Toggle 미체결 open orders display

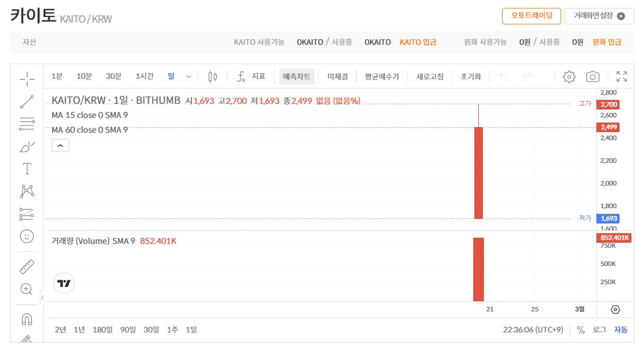pos(338,77)
